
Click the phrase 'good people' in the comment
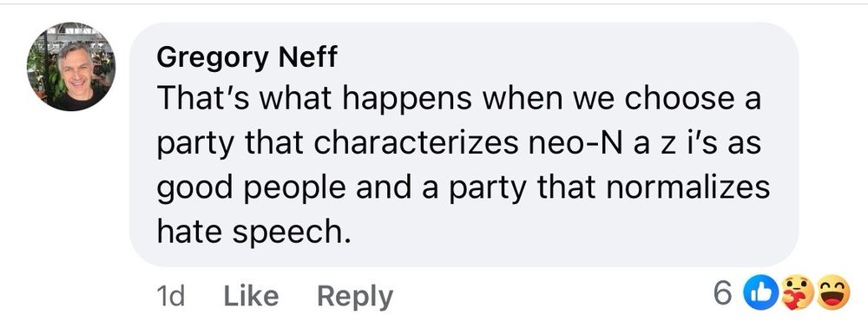coord(252,188)
